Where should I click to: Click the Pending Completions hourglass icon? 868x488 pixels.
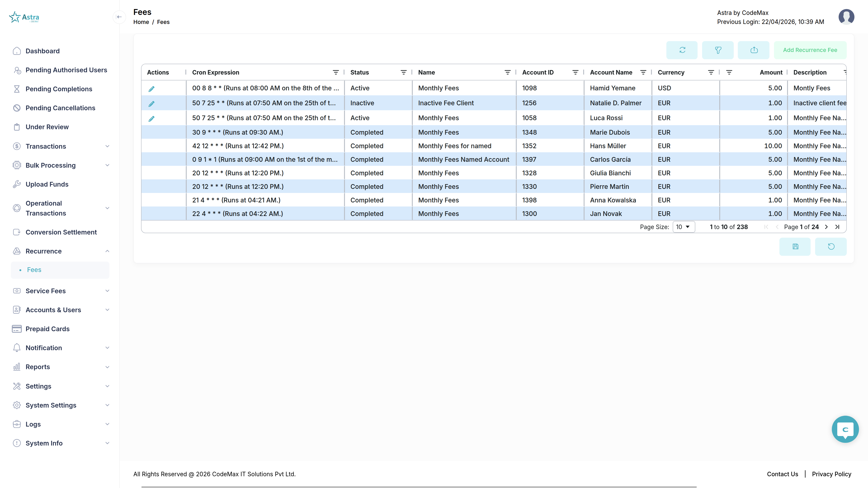point(17,89)
